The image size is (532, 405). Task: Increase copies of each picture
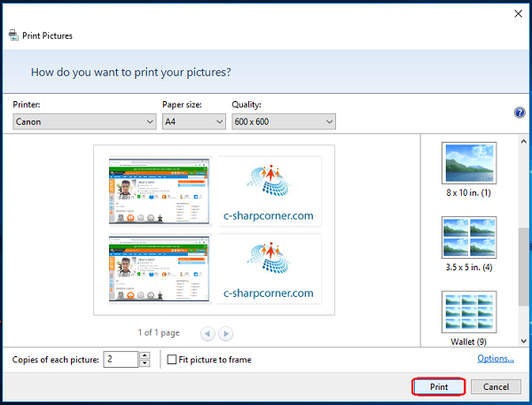(145, 355)
